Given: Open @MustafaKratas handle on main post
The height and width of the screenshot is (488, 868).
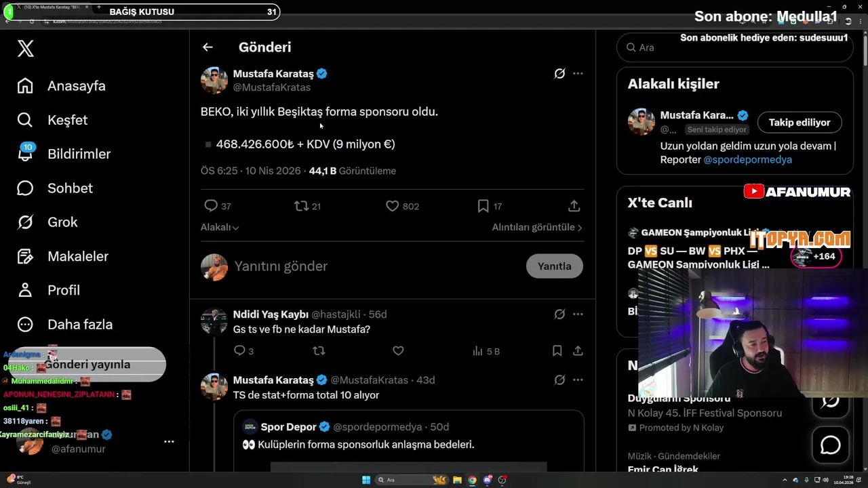Looking at the screenshot, I should click(x=272, y=87).
